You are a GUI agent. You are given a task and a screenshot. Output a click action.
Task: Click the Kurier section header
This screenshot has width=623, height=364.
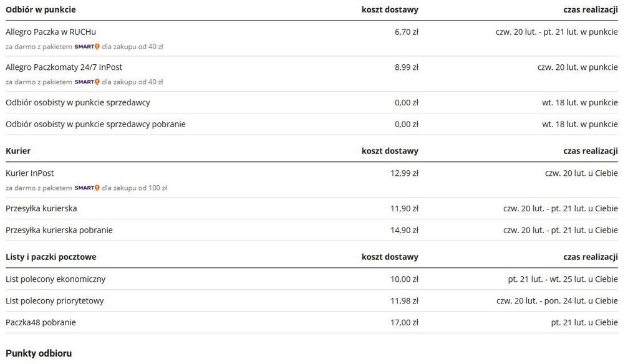click(x=18, y=151)
